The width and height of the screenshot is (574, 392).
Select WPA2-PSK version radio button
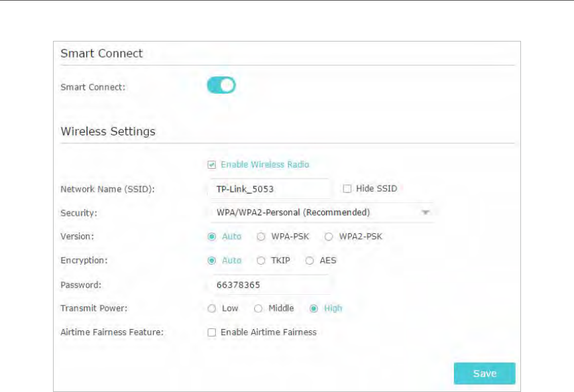[329, 237]
